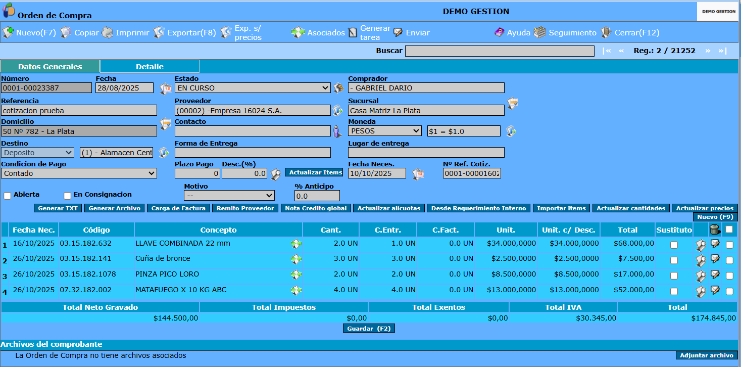741x367 pixels.
Task: Click the Copiar toolbar icon
Action: tap(66, 33)
